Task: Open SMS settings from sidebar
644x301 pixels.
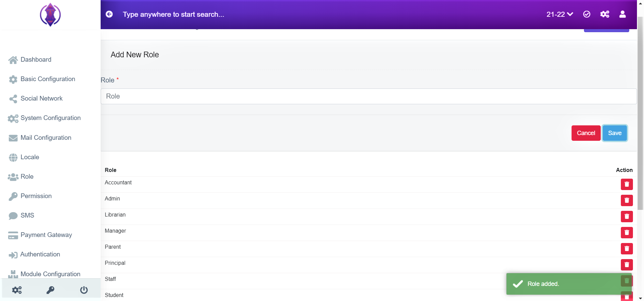Action: point(28,216)
